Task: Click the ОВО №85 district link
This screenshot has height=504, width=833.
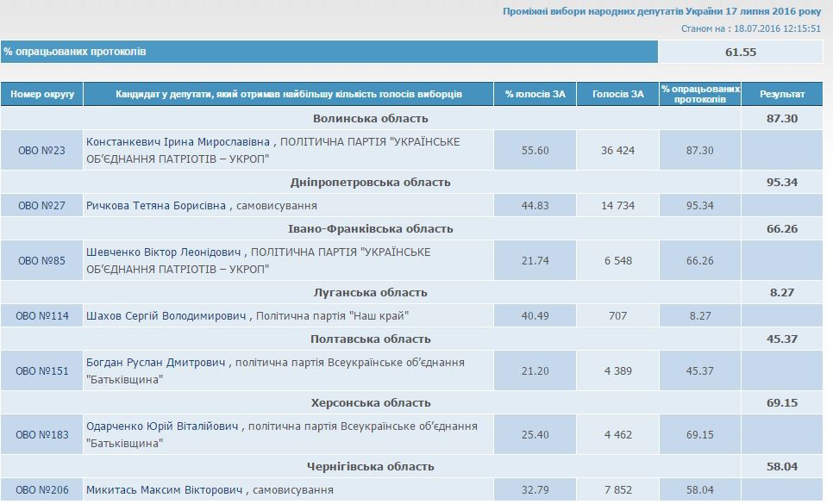Action: click(x=41, y=261)
